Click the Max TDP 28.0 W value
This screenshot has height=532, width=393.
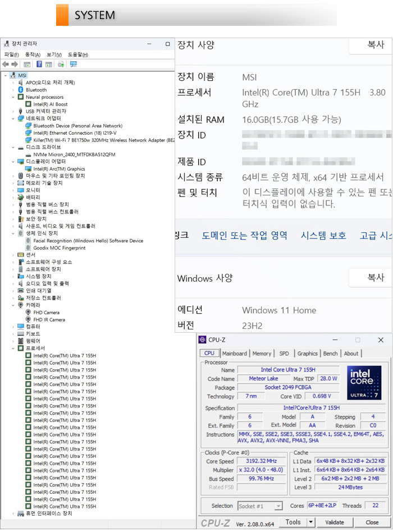click(x=328, y=378)
